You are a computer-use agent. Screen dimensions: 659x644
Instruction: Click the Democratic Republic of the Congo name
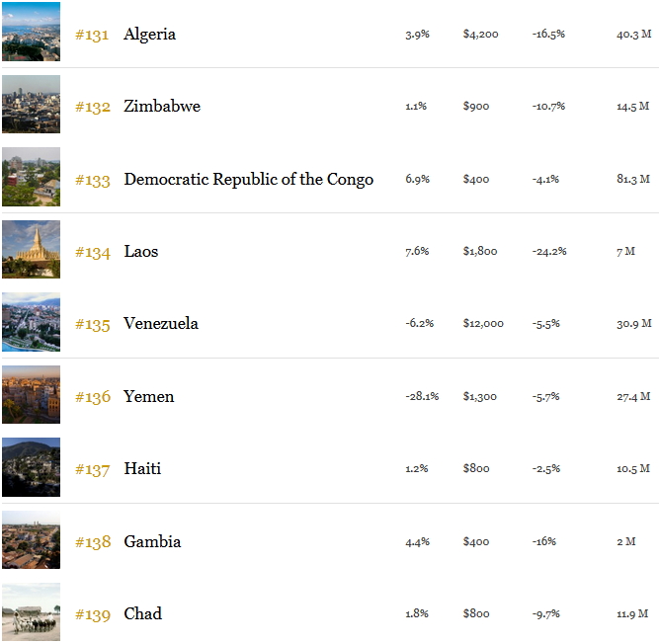coord(248,180)
